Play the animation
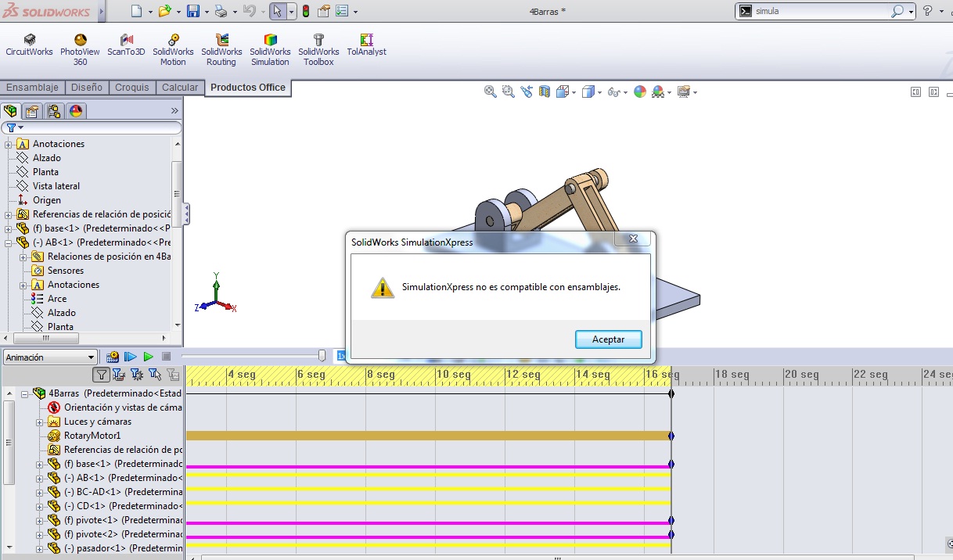953x560 pixels. pos(149,357)
